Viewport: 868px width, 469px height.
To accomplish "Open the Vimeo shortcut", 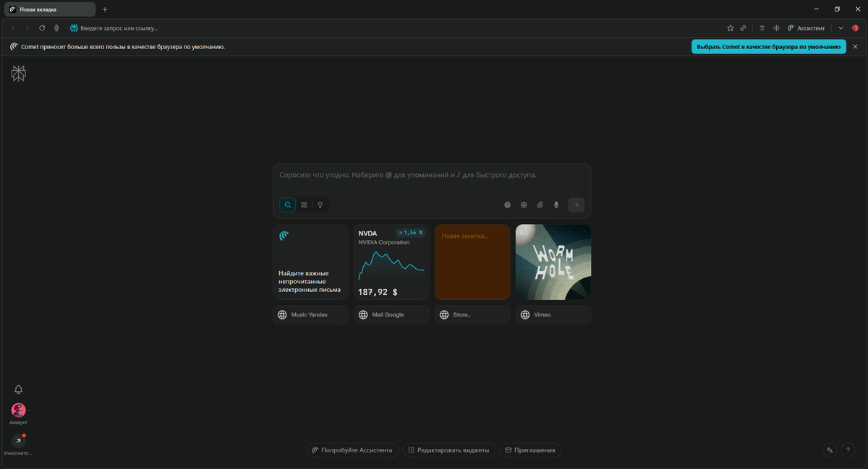I will tap(553, 315).
